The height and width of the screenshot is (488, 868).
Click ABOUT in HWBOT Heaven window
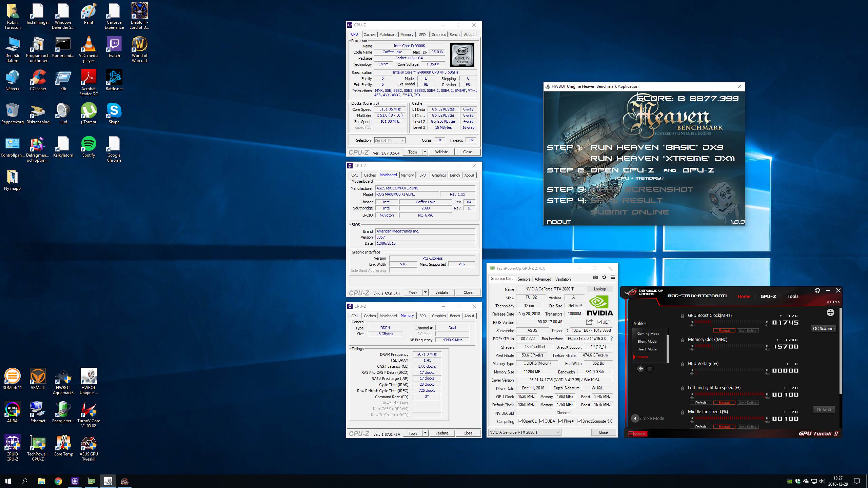[x=559, y=222]
